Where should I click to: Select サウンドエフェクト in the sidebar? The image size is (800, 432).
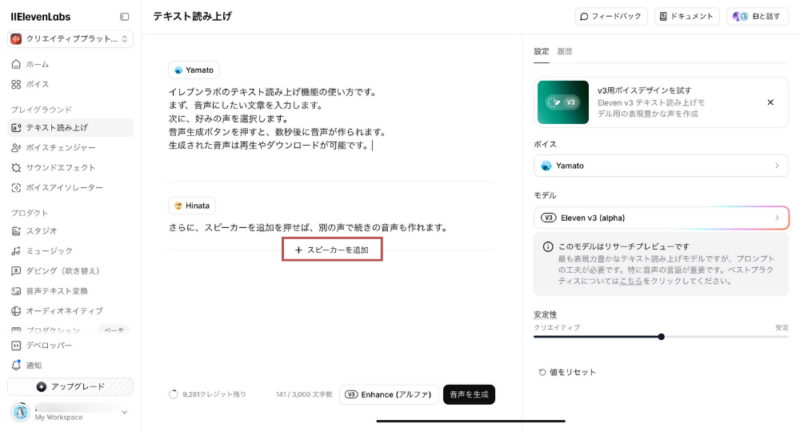coord(60,167)
